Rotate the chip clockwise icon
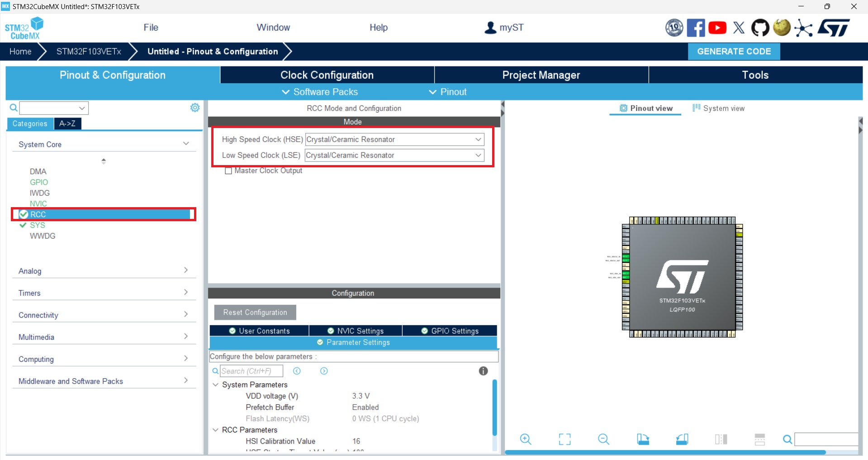The width and height of the screenshot is (868, 460). click(x=643, y=439)
